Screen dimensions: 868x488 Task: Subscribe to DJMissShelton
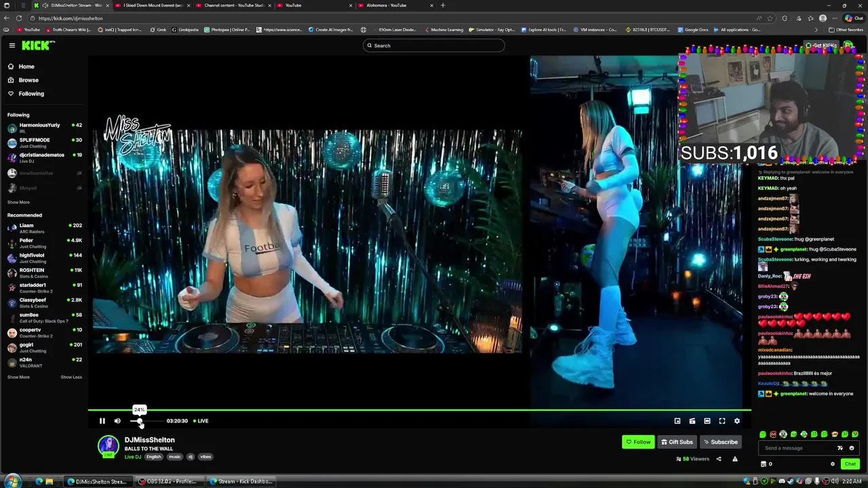coord(720,442)
